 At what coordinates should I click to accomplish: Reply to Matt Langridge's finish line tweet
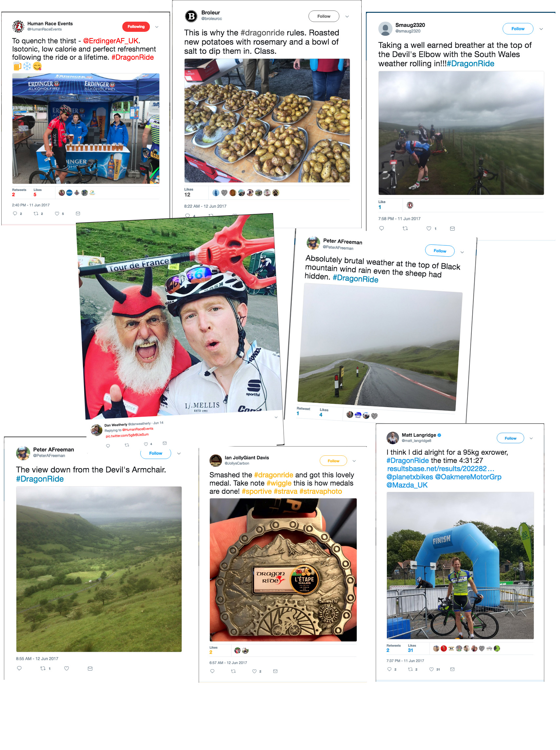389,669
